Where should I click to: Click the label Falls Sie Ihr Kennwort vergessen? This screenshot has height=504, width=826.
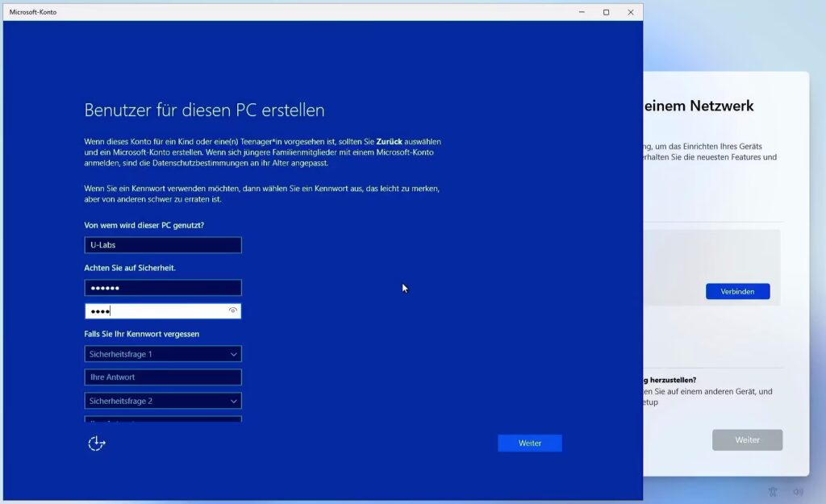(x=142, y=334)
